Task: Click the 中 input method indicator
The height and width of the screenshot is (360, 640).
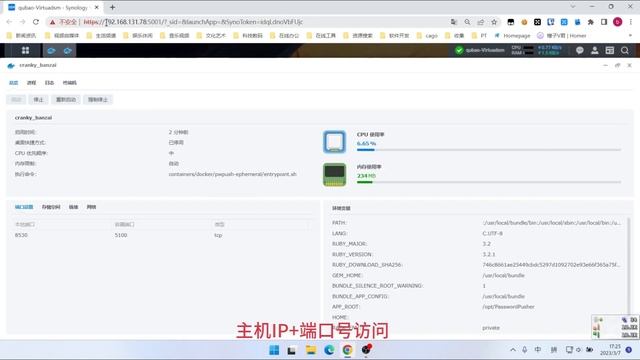Action: tap(538, 350)
